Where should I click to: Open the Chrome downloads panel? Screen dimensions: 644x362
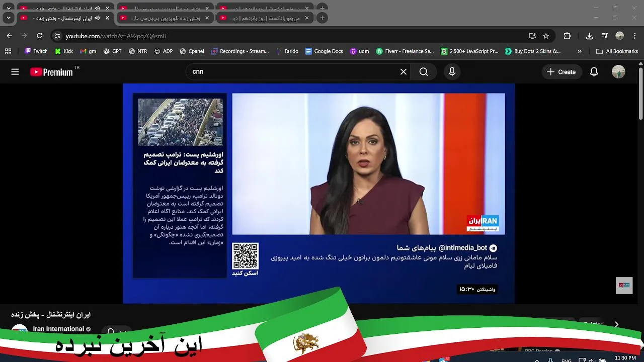coord(589,36)
